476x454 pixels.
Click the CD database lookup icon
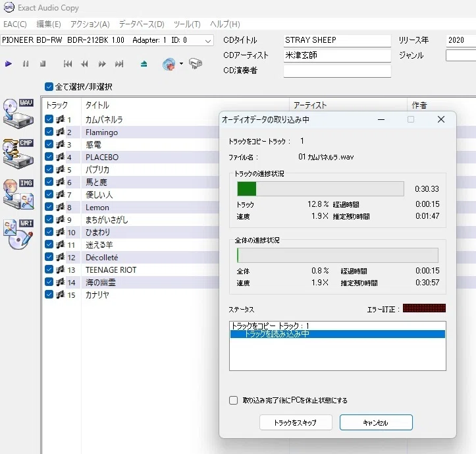(169, 64)
